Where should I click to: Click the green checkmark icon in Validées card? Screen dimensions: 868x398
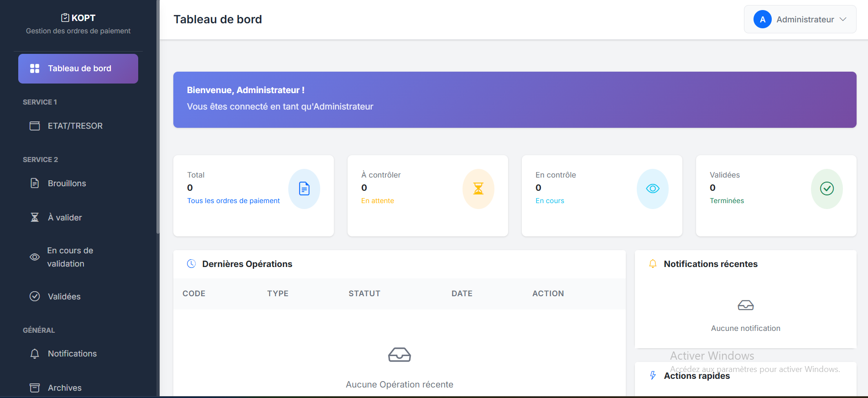pyautogui.click(x=826, y=189)
